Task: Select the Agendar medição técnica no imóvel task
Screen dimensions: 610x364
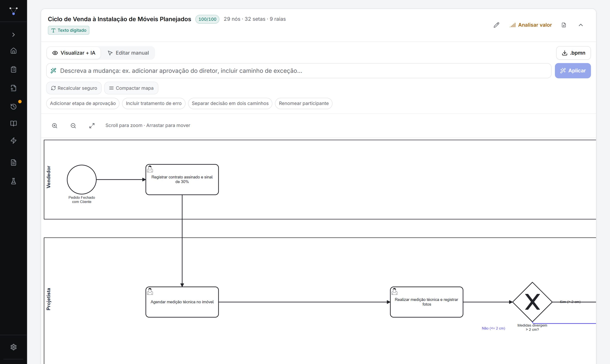Action: (x=182, y=302)
